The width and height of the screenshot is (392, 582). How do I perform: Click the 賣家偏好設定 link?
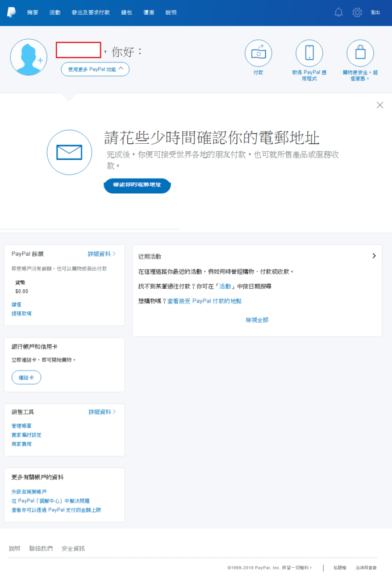pyautogui.click(x=26, y=435)
